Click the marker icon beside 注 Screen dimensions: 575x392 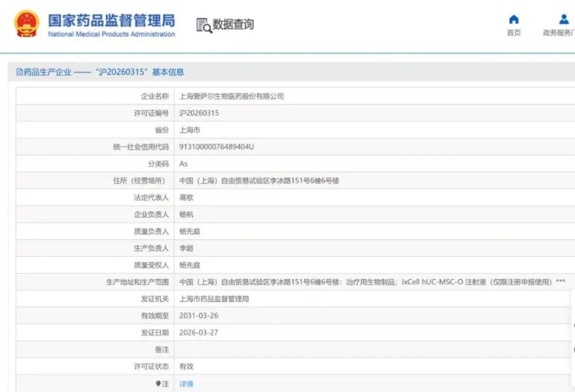click(158, 383)
